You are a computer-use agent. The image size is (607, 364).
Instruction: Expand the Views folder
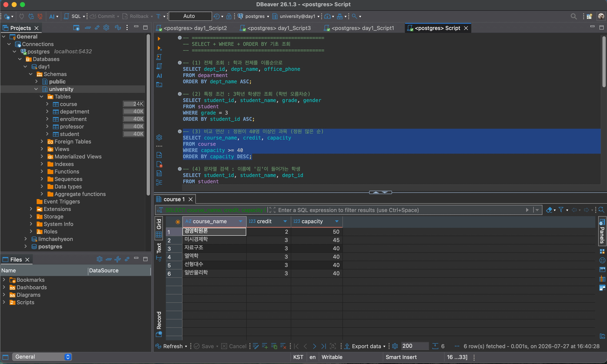[42, 149]
